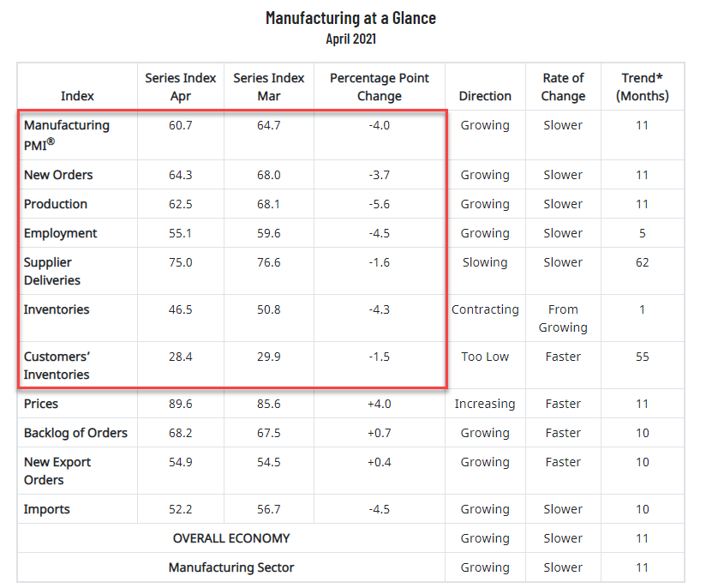The image size is (724, 588).
Task: Select the "Manufacturing Sector" summary row label
Action: [231, 567]
